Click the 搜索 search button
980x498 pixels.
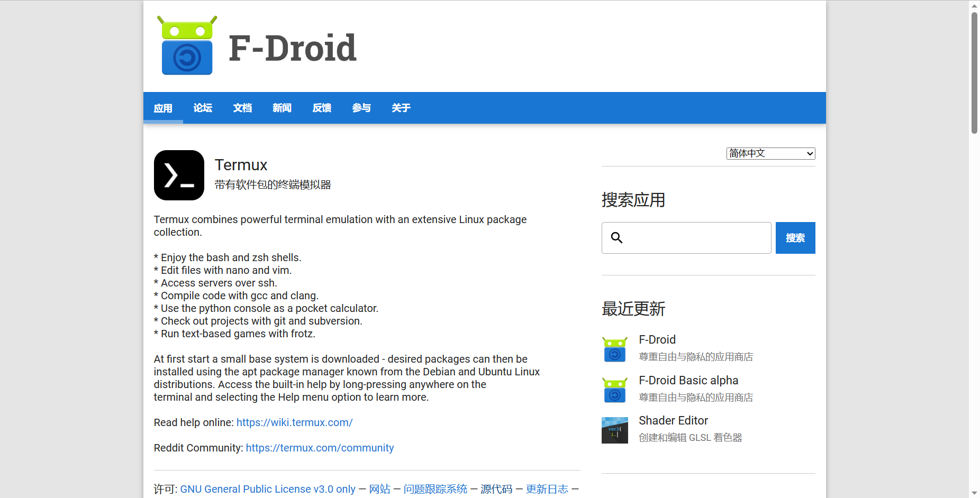pyautogui.click(x=795, y=237)
